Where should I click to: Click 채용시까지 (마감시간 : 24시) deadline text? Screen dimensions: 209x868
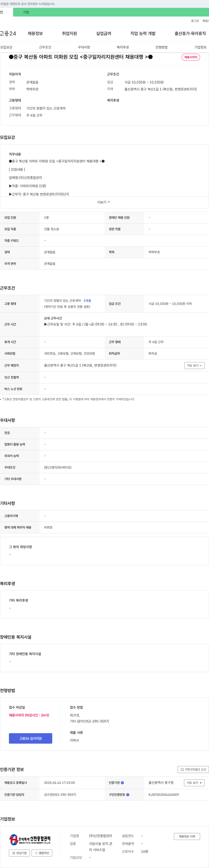click(x=29, y=715)
